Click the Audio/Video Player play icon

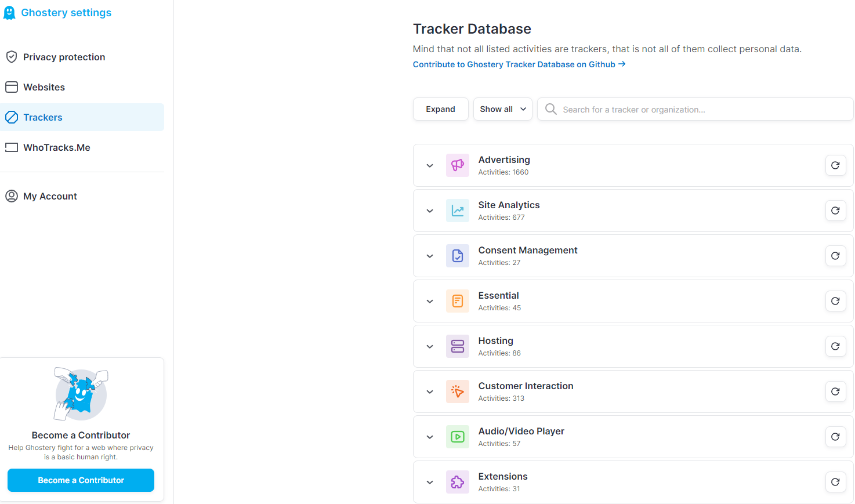coord(458,437)
